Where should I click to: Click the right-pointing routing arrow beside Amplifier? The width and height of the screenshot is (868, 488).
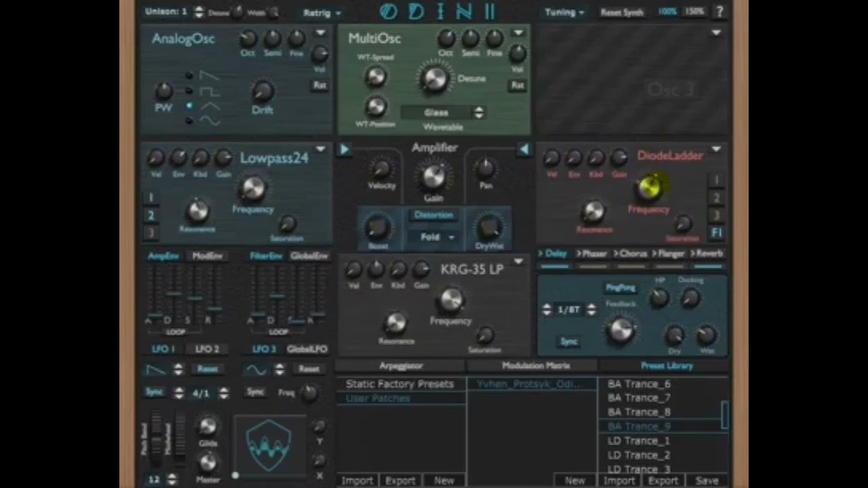click(344, 149)
